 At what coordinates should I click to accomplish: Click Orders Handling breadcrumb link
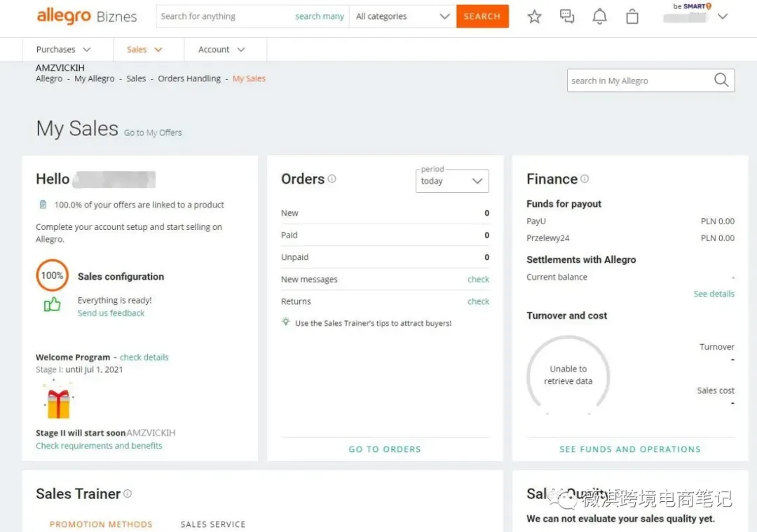tap(189, 79)
